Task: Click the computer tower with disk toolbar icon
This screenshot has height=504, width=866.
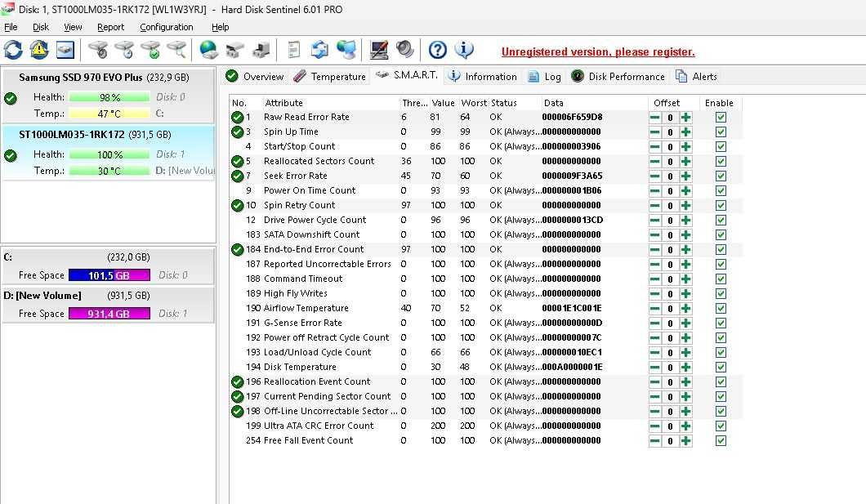Action: tap(261, 50)
